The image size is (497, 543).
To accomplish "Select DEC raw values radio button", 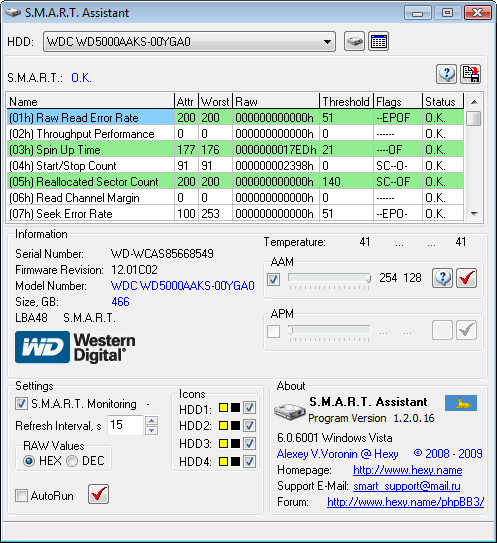I will [x=72, y=461].
